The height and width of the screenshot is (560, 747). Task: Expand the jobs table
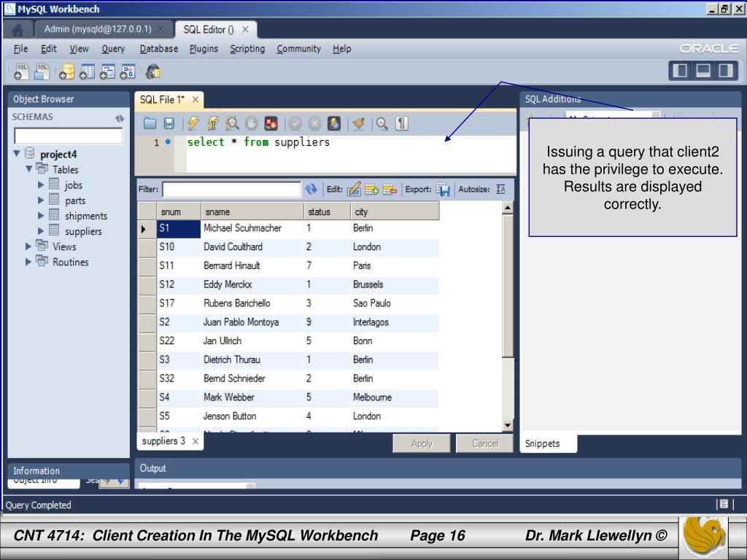(41, 184)
